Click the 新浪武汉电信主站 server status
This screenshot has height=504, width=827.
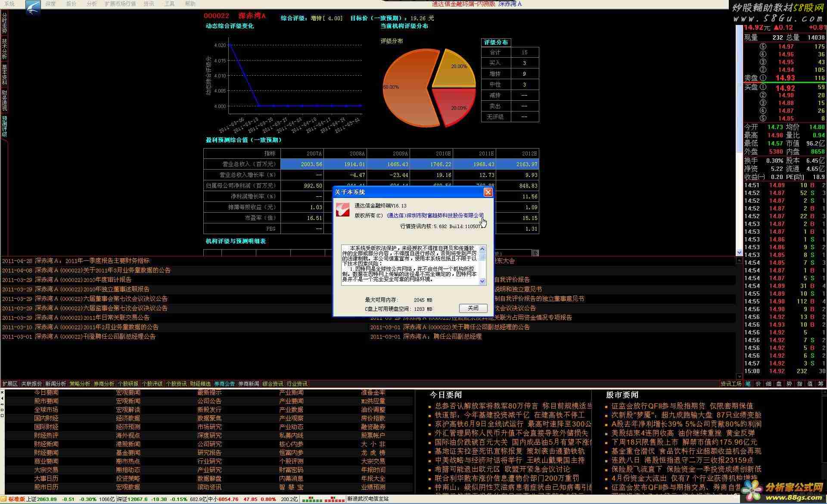[368, 499]
